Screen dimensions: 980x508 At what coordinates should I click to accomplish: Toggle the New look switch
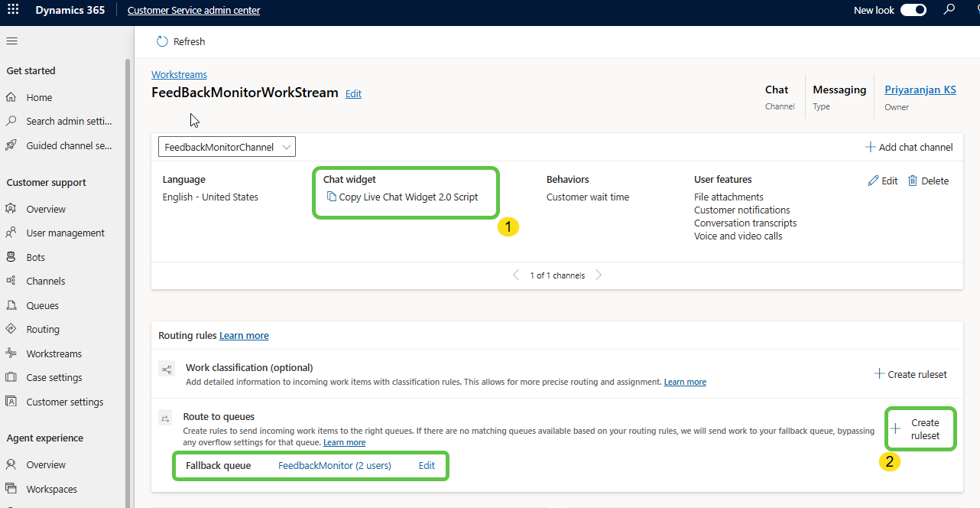[x=913, y=10]
